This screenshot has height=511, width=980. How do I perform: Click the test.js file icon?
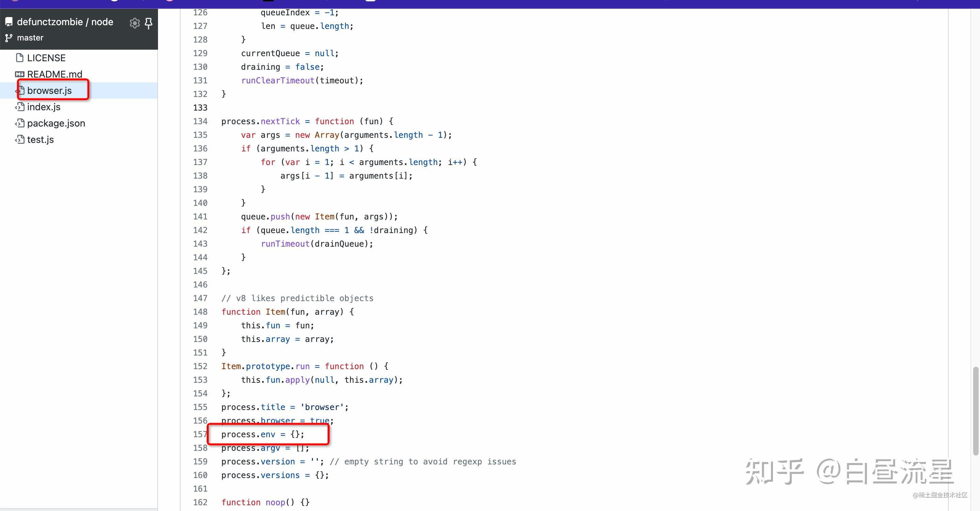[20, 139]
